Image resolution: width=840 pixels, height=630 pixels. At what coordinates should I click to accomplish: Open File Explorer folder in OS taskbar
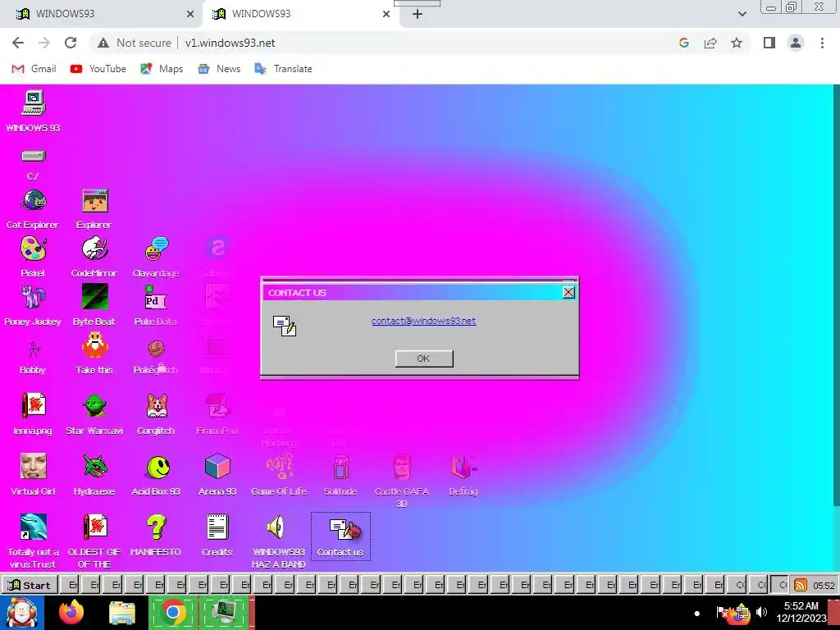coord(122,614)
